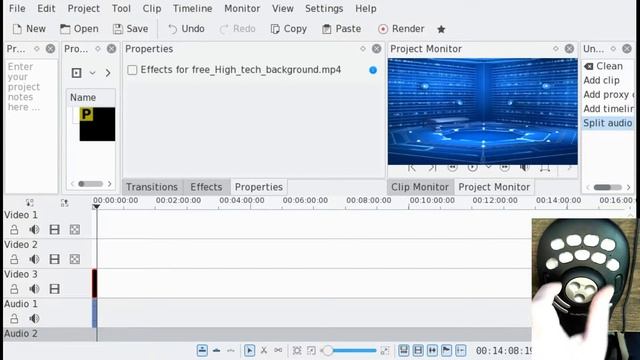Mute the Video 3 track audio
Viewport: 640px width, 360px height.
(34, 289)
